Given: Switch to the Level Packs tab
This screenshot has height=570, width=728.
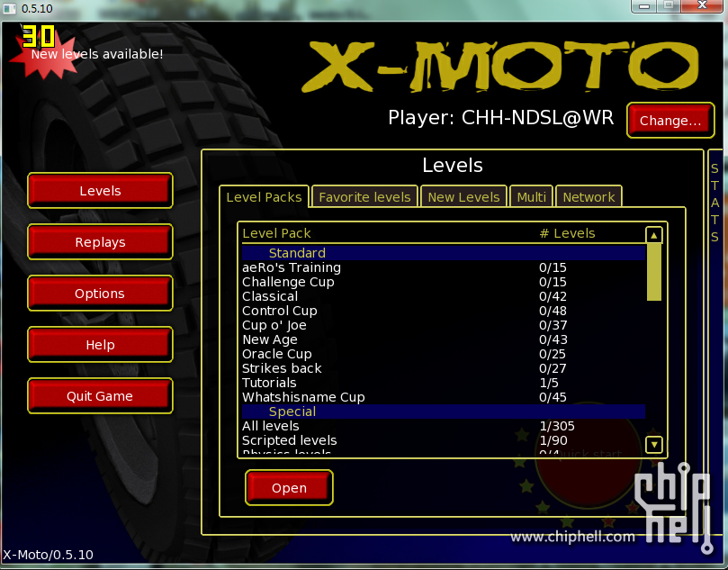Looking at the screenshot, I should pos(264,197).
